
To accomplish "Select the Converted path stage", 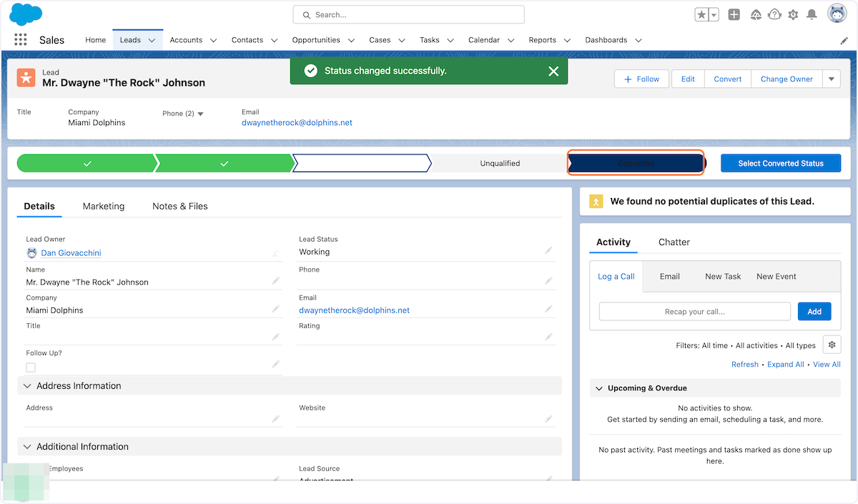I will (x=636, y=164).
